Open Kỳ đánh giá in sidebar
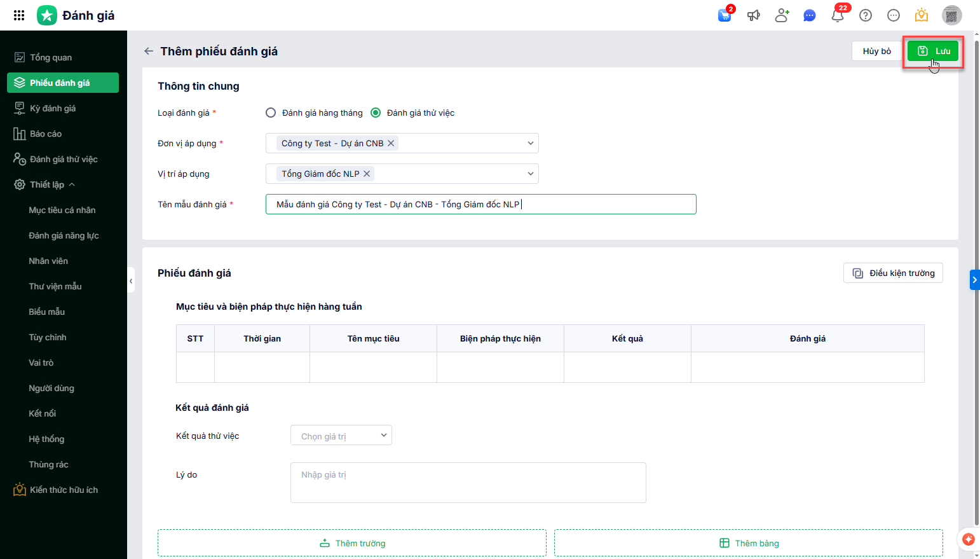The width and height of the screenshot is (980, 559). [53, 108]
